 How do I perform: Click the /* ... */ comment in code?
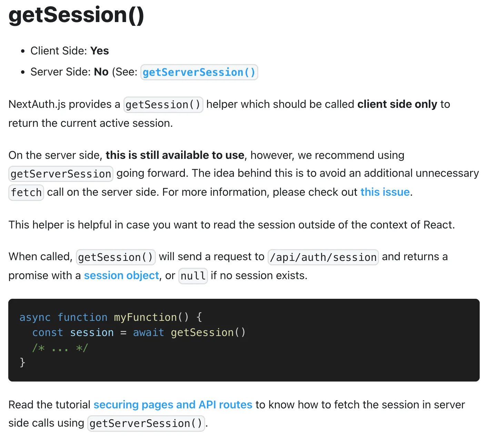60,348
